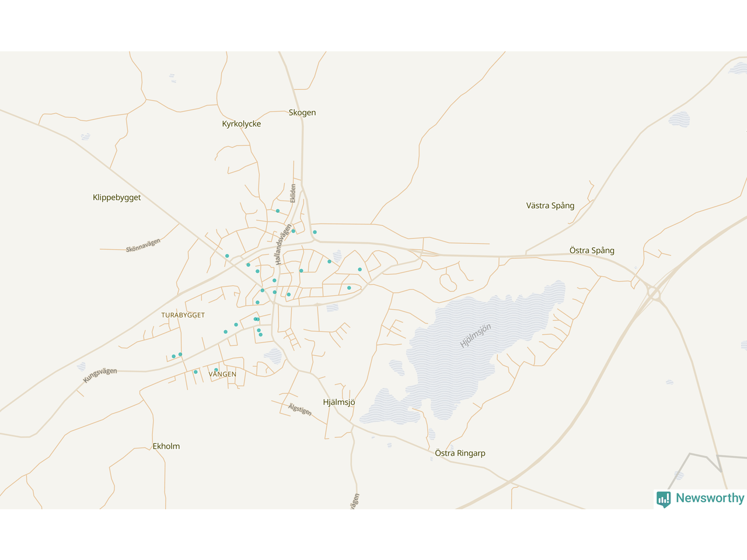The image size is (747, 560).
Task: Select the easternmost teal dot marker
Action: (x=360, y=269)
